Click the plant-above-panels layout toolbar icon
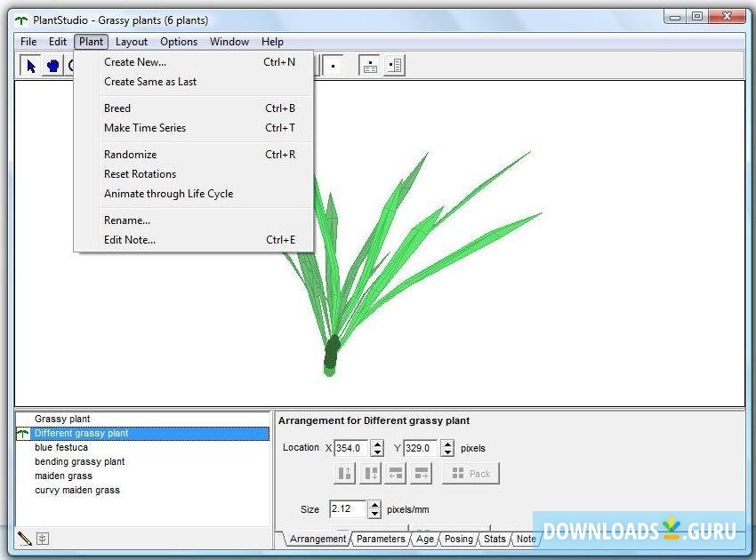 pyautogui.click(x=370, y=66)
